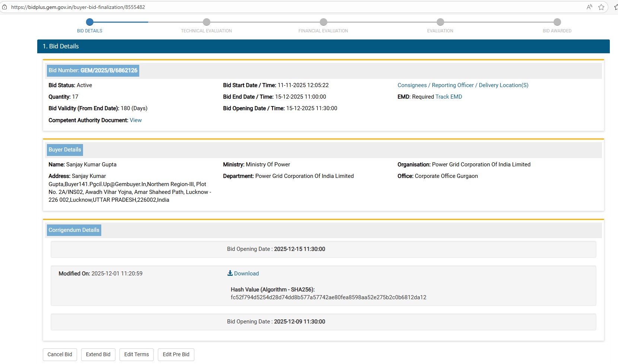This screenshot has height=364, width=618.
Task: Click the Evaluation step circle
Action: (440, 22)
